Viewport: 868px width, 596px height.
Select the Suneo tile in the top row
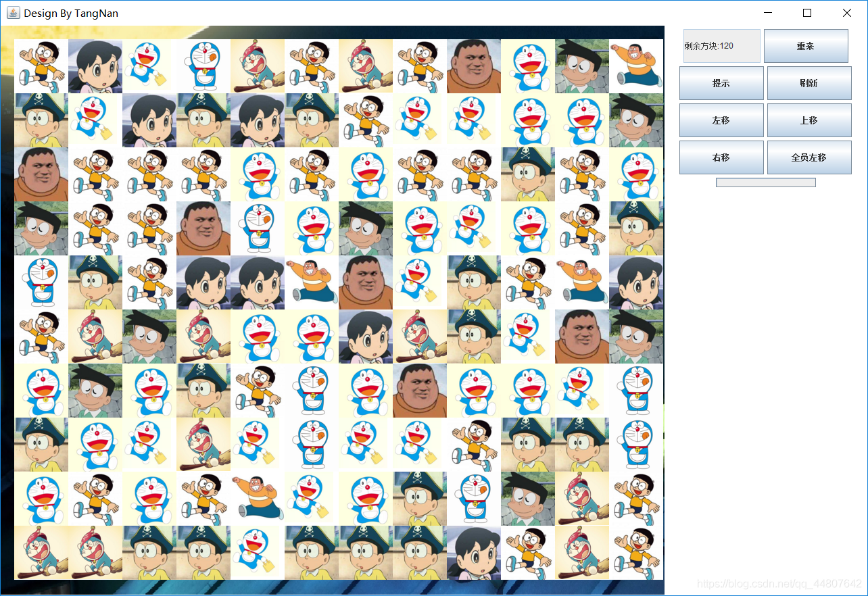[x=582, y=66]
